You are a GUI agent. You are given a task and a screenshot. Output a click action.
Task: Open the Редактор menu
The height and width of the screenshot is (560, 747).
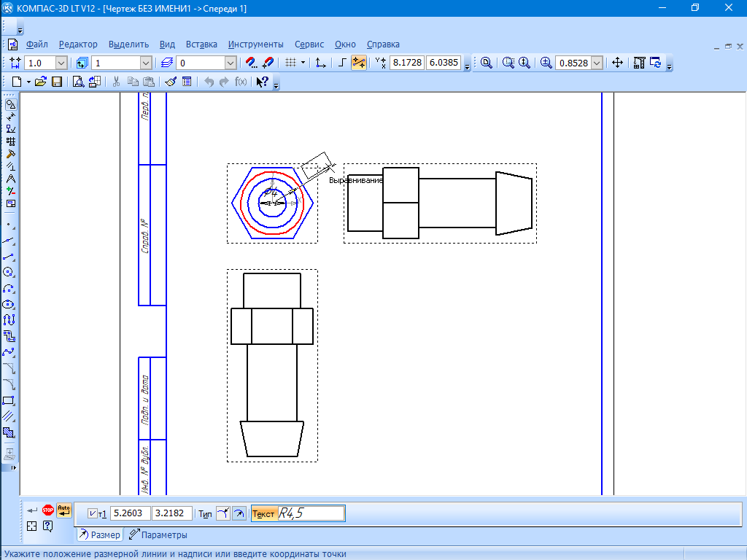78,44
